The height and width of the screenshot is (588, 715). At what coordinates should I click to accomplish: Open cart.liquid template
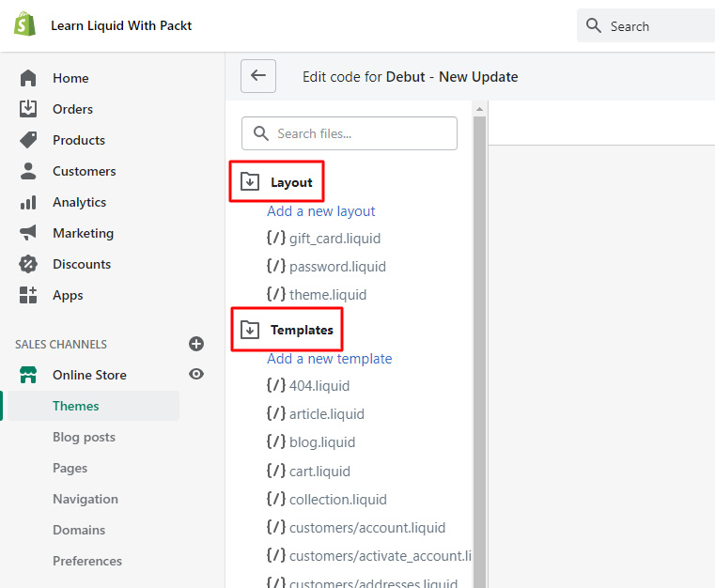coord(319,471)
